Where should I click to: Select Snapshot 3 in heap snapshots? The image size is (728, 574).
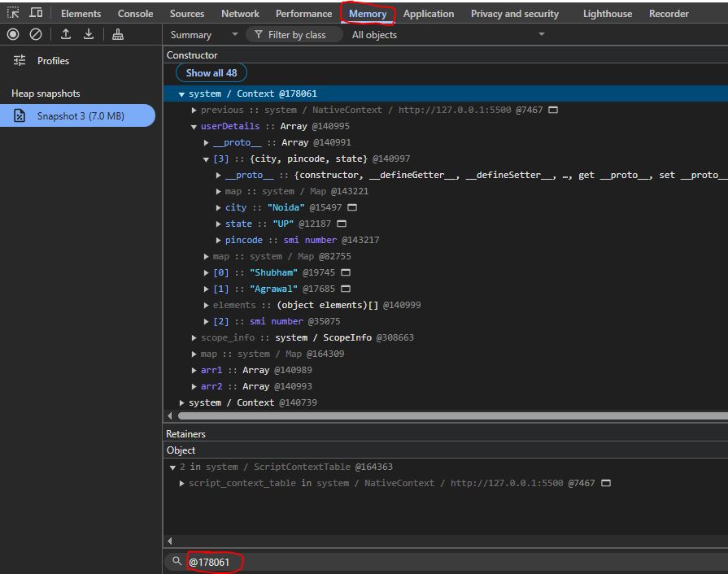tap(77, 115)
